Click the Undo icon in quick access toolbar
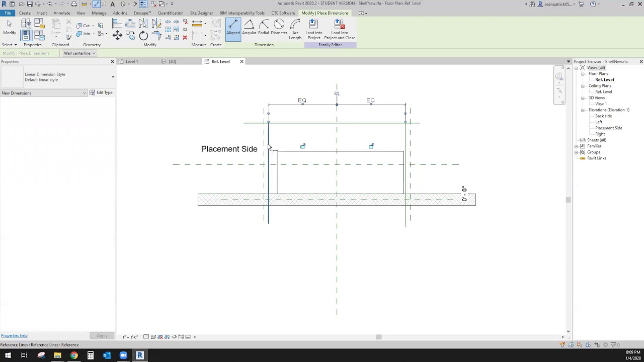 click(x=50, y=4)
